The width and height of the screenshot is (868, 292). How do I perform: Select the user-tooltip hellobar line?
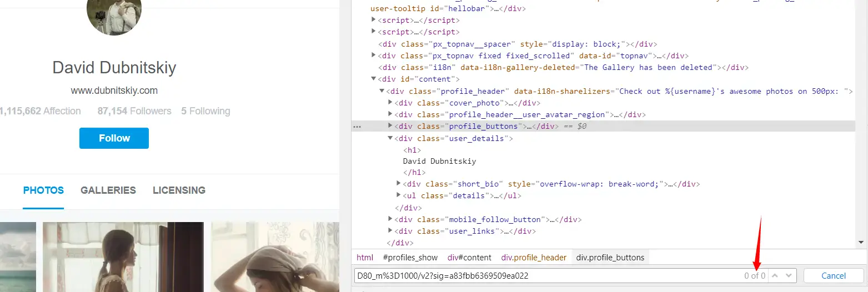[448, 9]
